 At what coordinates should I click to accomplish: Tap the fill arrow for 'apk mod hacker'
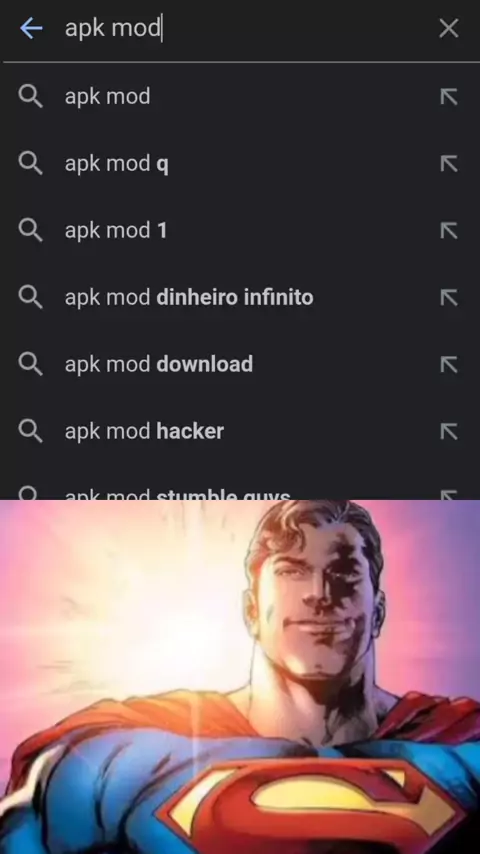coord(448,431)
